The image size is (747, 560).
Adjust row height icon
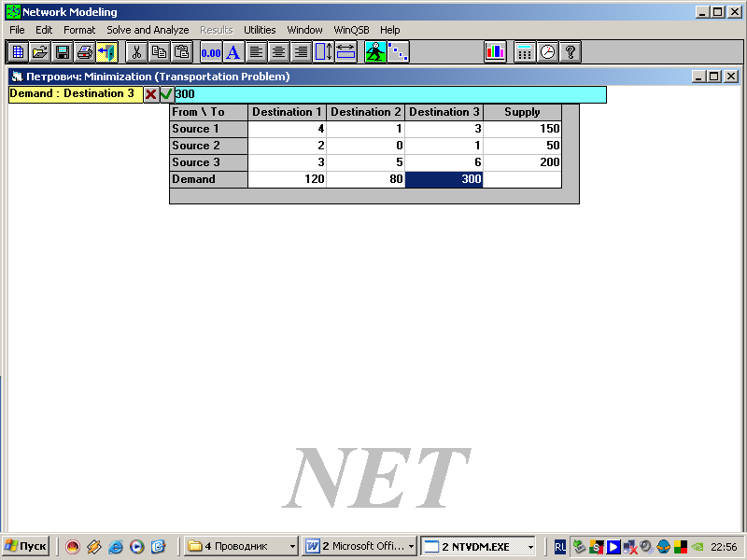point(323,52)
